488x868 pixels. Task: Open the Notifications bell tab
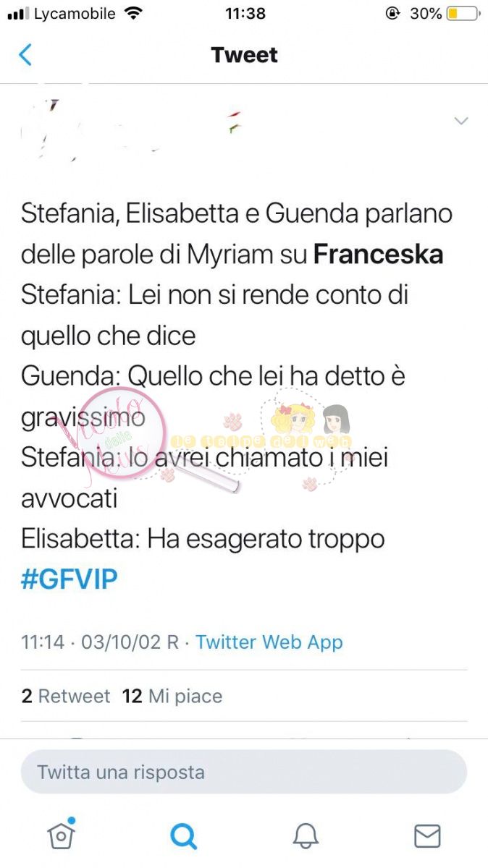pyautogui.click(x=306, y=836)
